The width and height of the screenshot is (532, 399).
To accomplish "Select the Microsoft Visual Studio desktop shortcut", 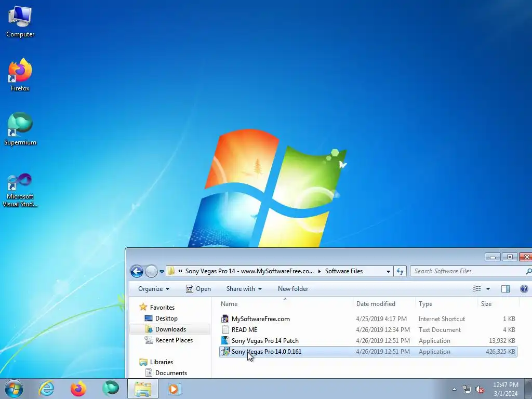I will (20, 190).
